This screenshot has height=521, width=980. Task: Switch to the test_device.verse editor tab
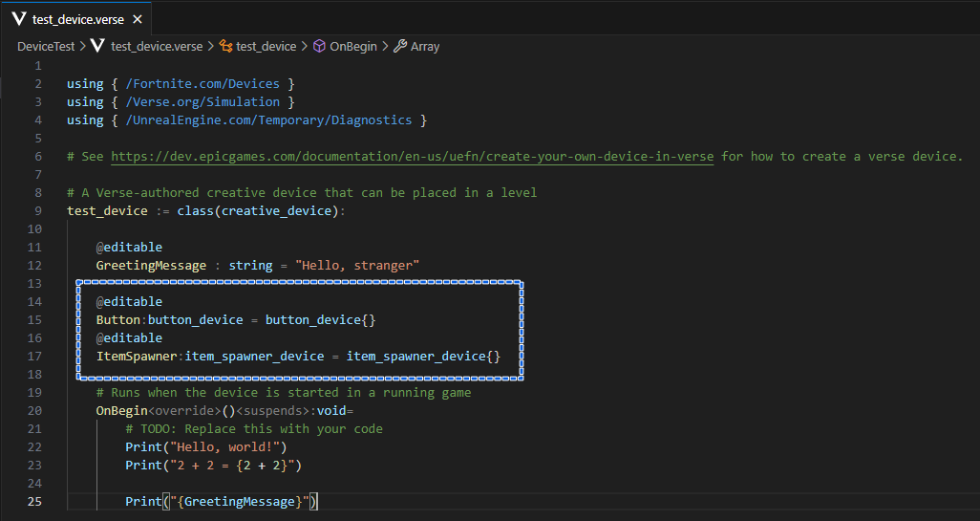pyautogui.click(x=77, y=19)
